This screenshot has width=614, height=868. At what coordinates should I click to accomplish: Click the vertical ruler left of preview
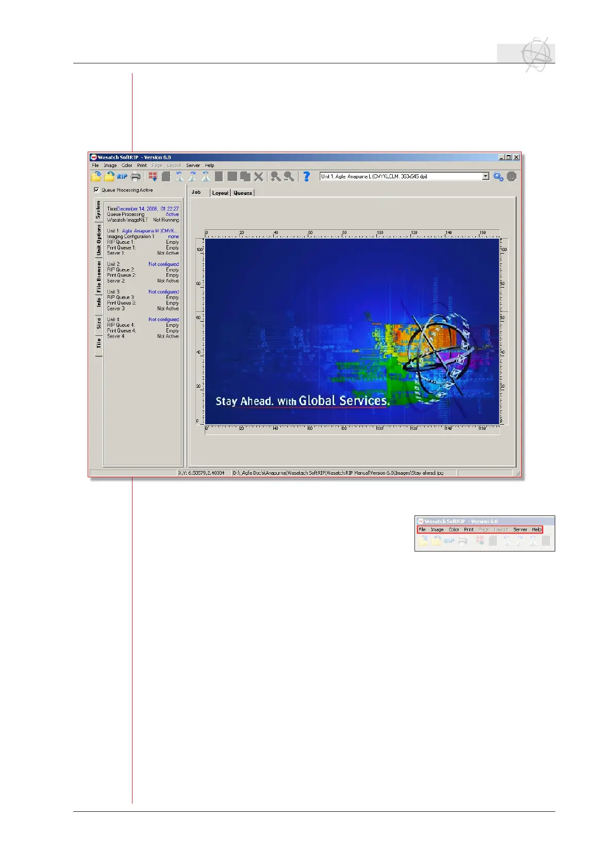pos(200,331)
